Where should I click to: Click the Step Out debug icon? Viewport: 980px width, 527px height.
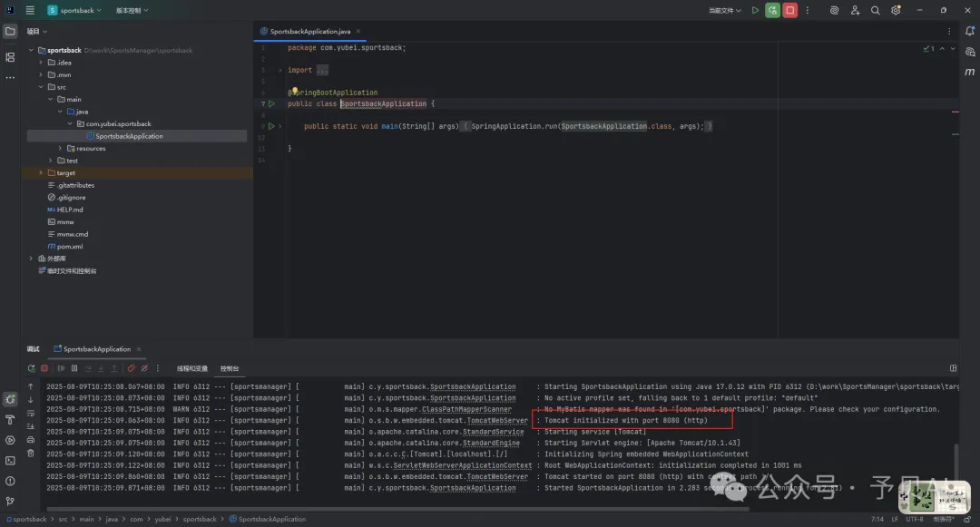tap(113, 368)
